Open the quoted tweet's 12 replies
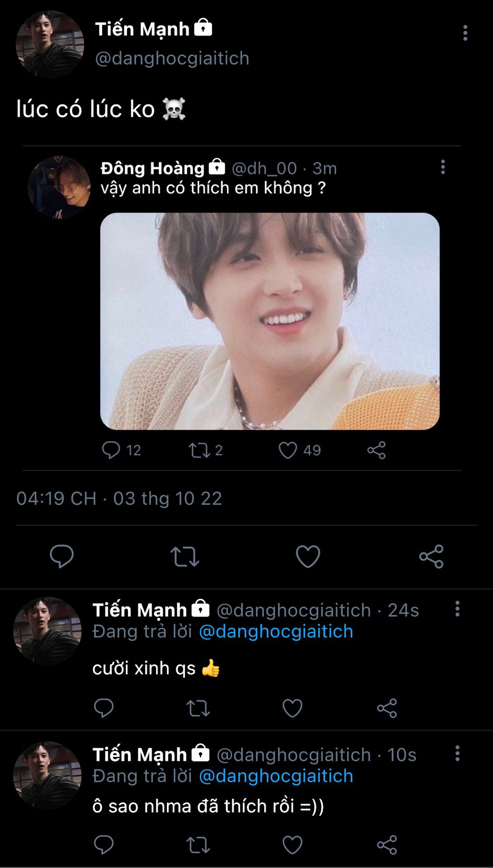Viewport: 493px width, 868px height. coord(121,450)
